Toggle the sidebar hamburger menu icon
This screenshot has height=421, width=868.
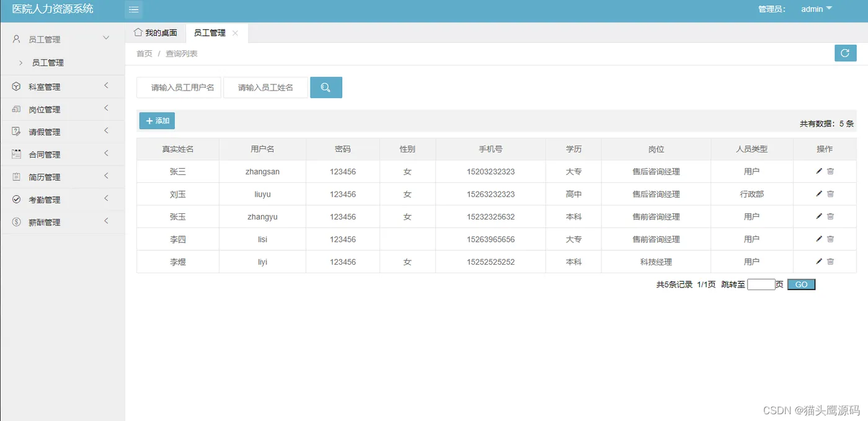(133, 9)
